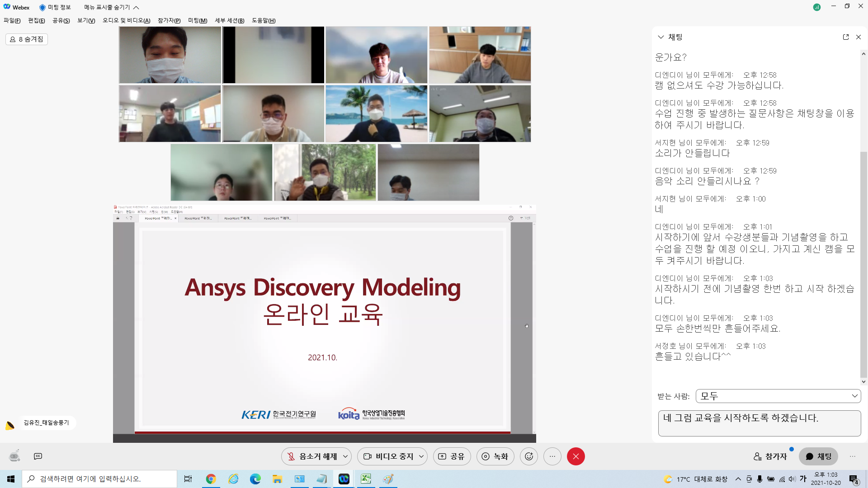Image resolution: width=868 pixels, height=488 pixels.
Task: Select masked participant video in top-left tile
Action: (x=170, y=55)
